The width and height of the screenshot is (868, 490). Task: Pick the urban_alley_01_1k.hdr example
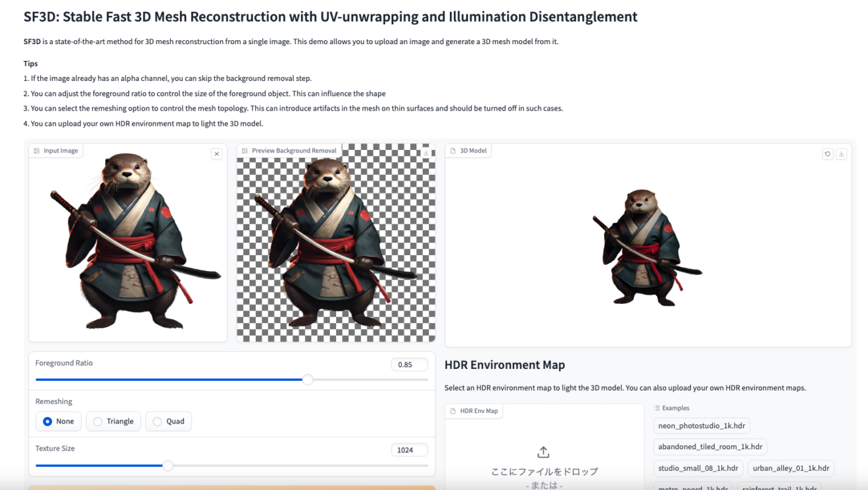790,468
